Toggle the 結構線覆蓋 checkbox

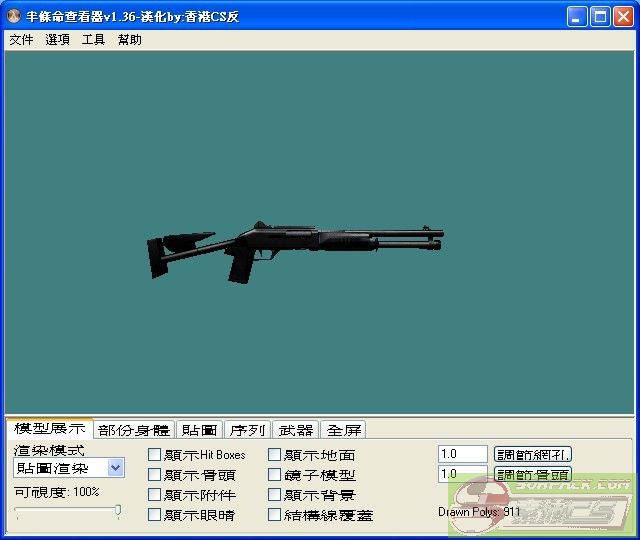tap(274, 515)
